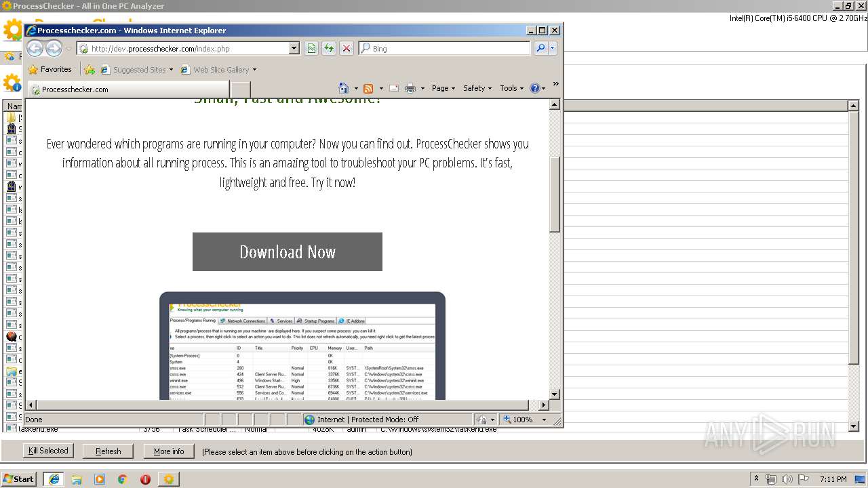868x488 pixels.
Task: Click the magnifier Search button
Action: 540,49
